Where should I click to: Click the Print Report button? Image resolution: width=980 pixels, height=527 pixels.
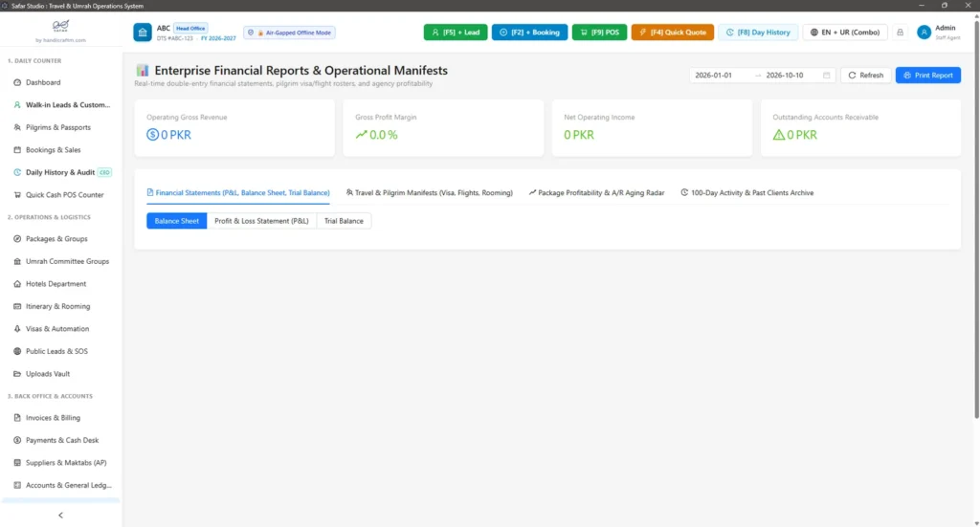pos(928,75)
